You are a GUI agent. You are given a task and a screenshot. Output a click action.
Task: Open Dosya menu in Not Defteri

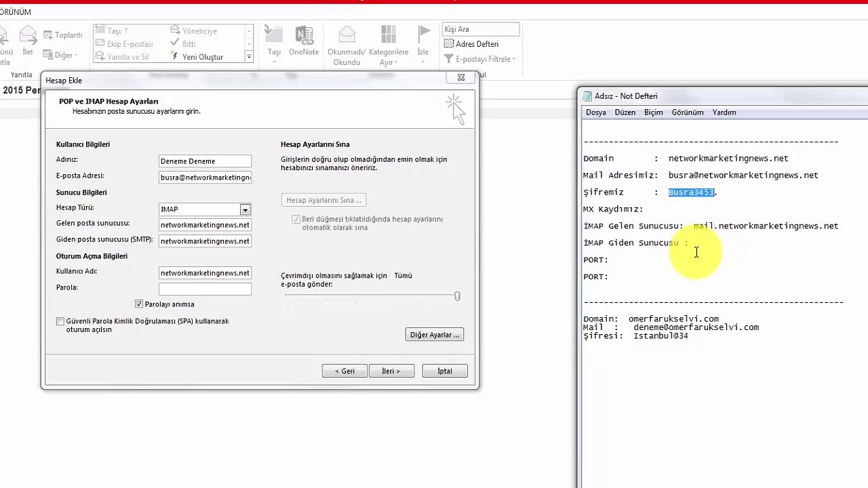pyautogui.click(x=596, y=113)
